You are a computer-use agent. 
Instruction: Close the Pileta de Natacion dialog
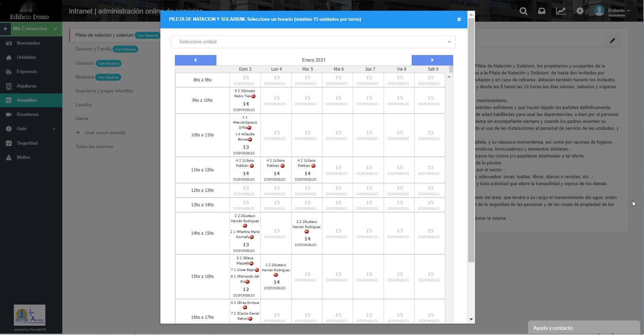point(459,19)
